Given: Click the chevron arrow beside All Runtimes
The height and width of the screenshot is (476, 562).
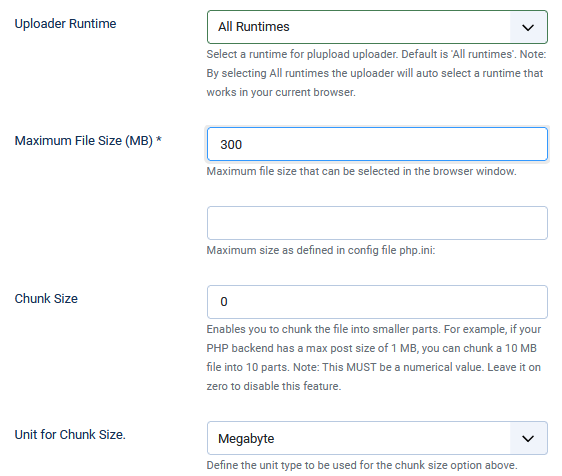Looking at the screenshot, I should tap(528, 27).
